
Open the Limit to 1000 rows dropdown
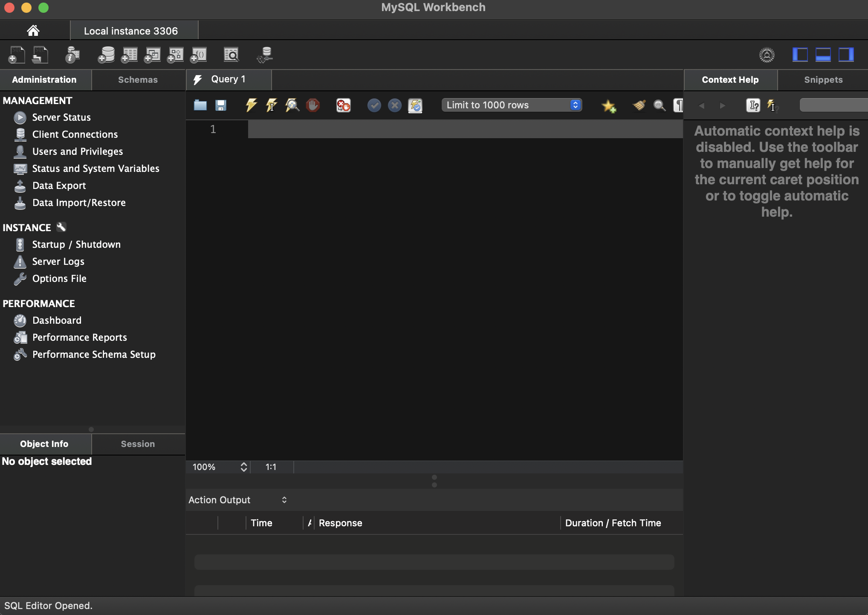coord(512,105)
